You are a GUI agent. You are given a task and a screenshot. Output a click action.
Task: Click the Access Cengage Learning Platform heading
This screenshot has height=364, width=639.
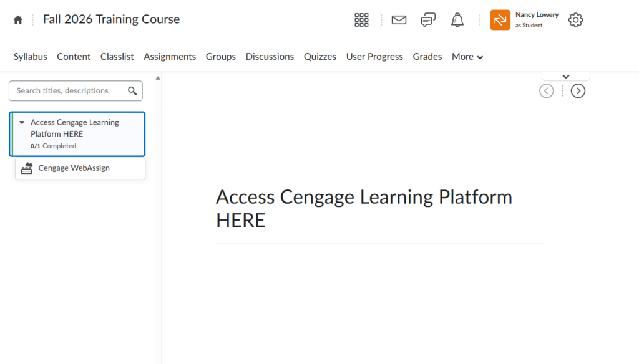364,208
